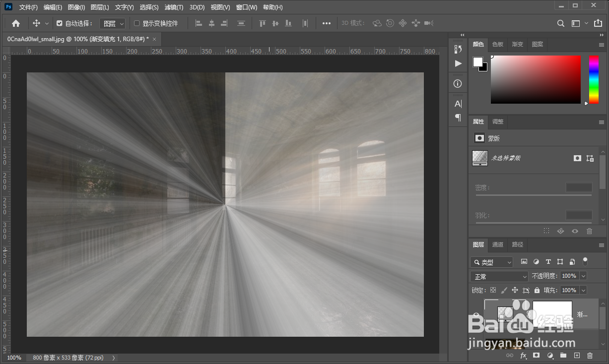Image resolution: width=609 pixels, height=364 pixels.
Task: Filter layers by smart object icon
Action: [572, 262]
